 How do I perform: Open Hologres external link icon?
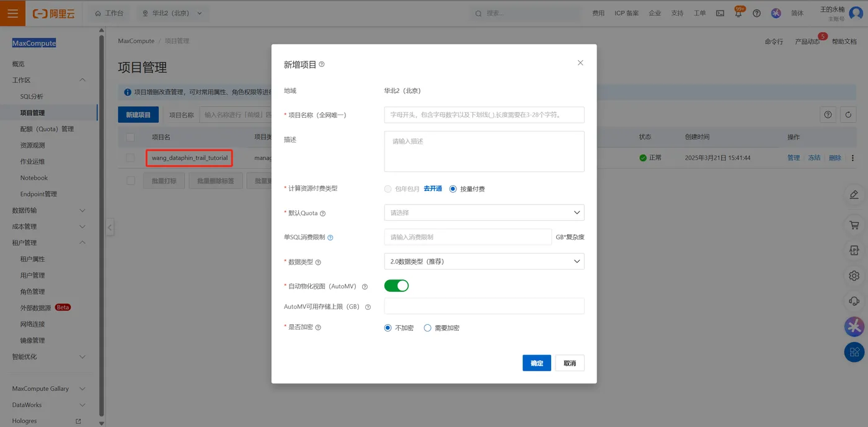[x=78, y=421]
